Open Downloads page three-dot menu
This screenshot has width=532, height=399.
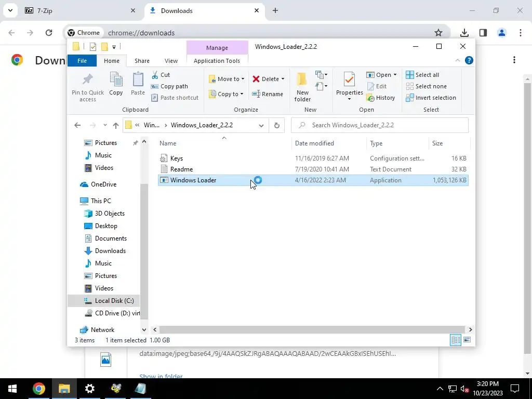514,60
